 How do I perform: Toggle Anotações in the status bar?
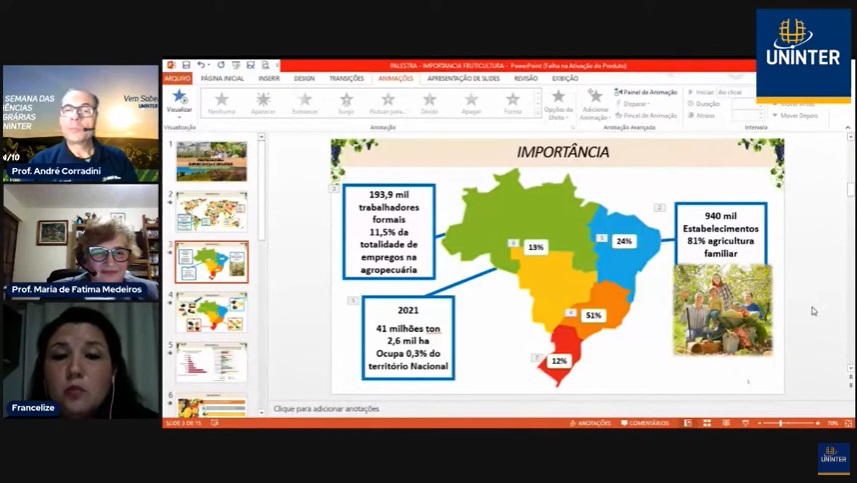tap(590, 423)
